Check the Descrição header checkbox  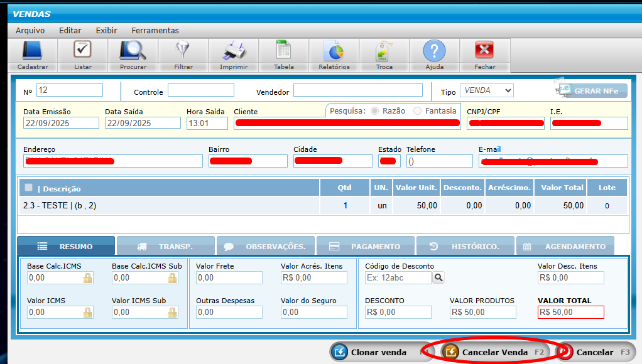[x=28, y=188]
